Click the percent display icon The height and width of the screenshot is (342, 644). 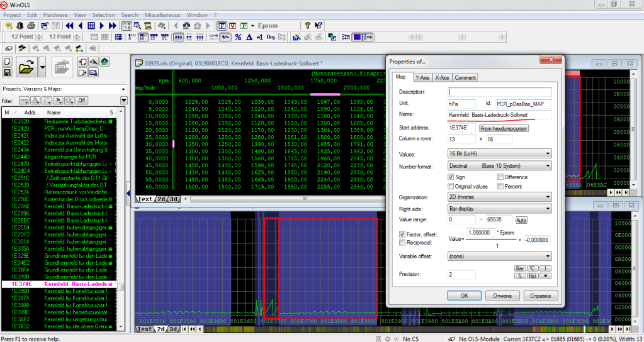pyautogui.click(x=238, y=37)
